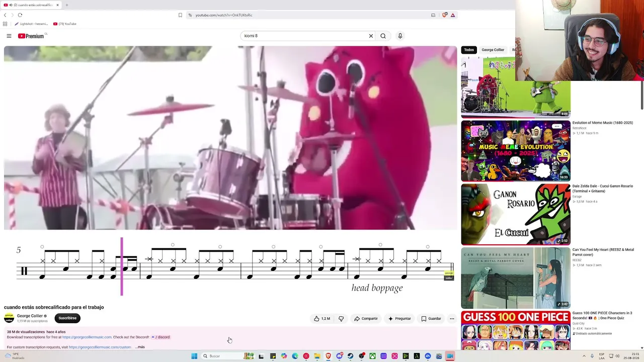Go to the YouTube Premium home logo
This screenshot has width=644, height=362.
point(31,36)
